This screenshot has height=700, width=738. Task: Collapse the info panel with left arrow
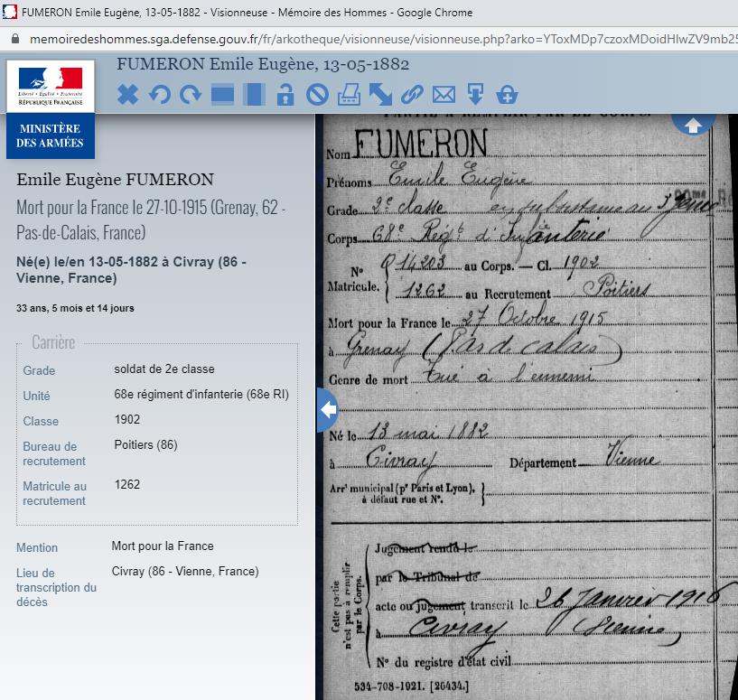[328, 409]
